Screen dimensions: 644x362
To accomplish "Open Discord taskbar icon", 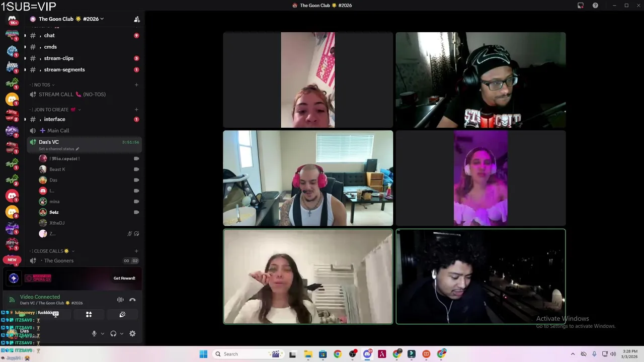I will tap(367, 354).
